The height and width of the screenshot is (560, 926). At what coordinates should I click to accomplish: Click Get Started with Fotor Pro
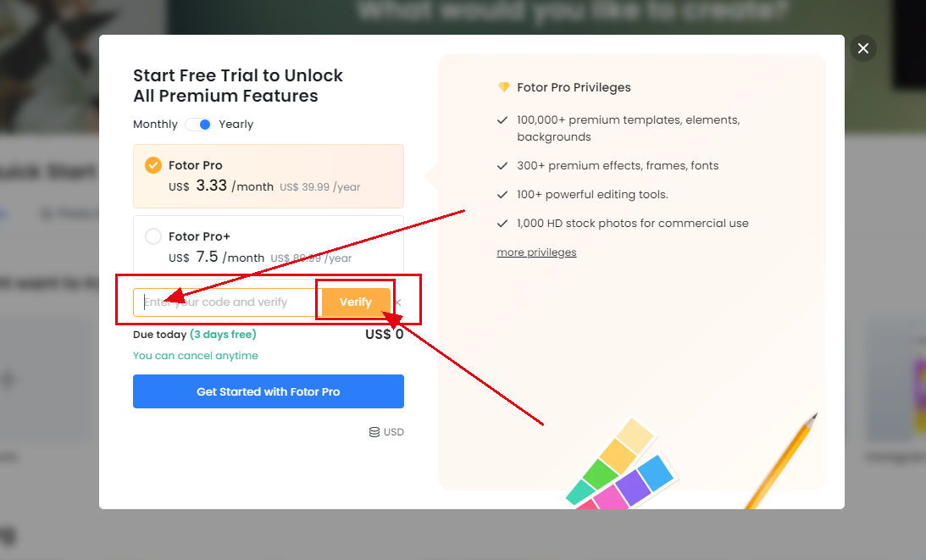268,391
